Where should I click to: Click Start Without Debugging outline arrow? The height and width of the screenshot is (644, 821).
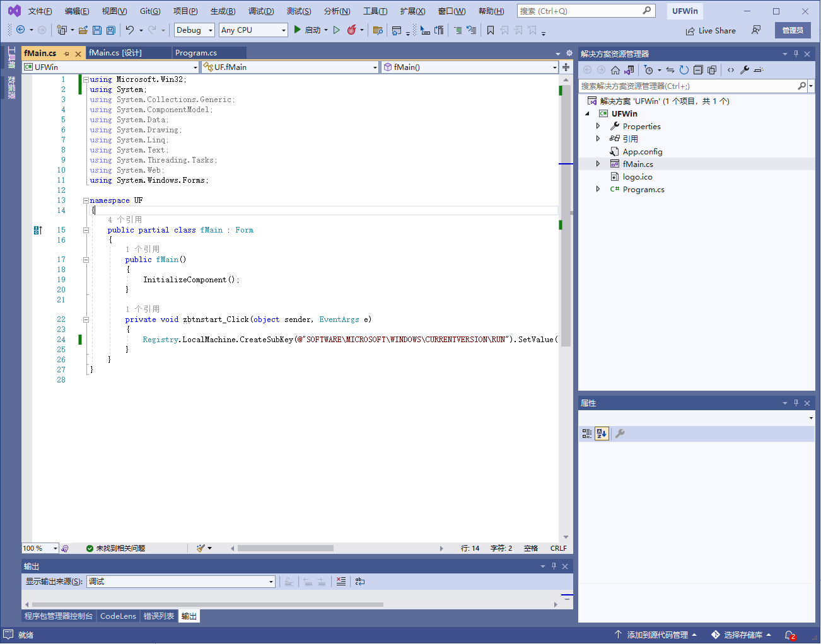[x=337, y=30]
